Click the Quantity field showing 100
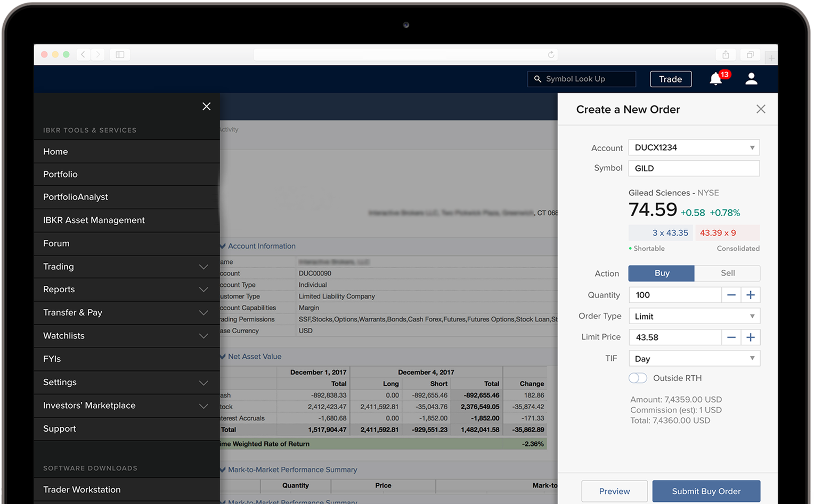 coord(675,295)
